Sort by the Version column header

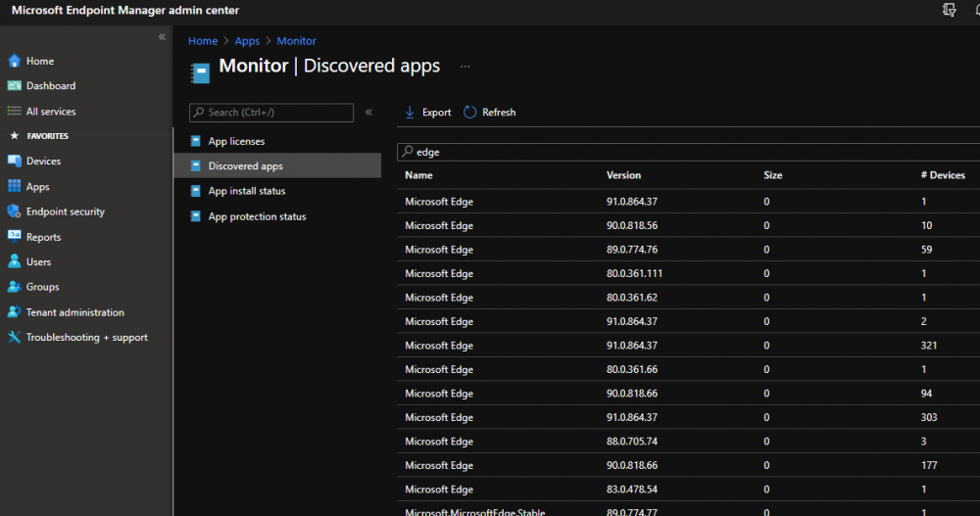(623, 175)
